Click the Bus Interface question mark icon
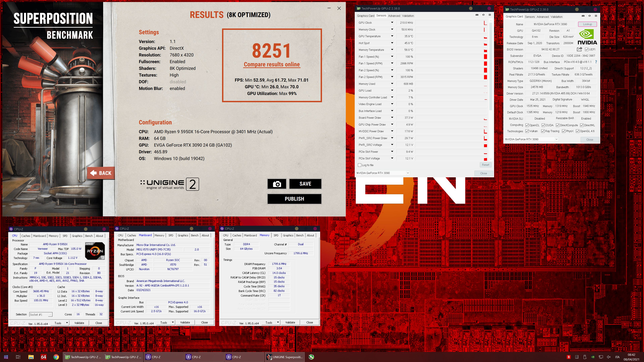Viewport: 644px width, 362px height. 596,62
